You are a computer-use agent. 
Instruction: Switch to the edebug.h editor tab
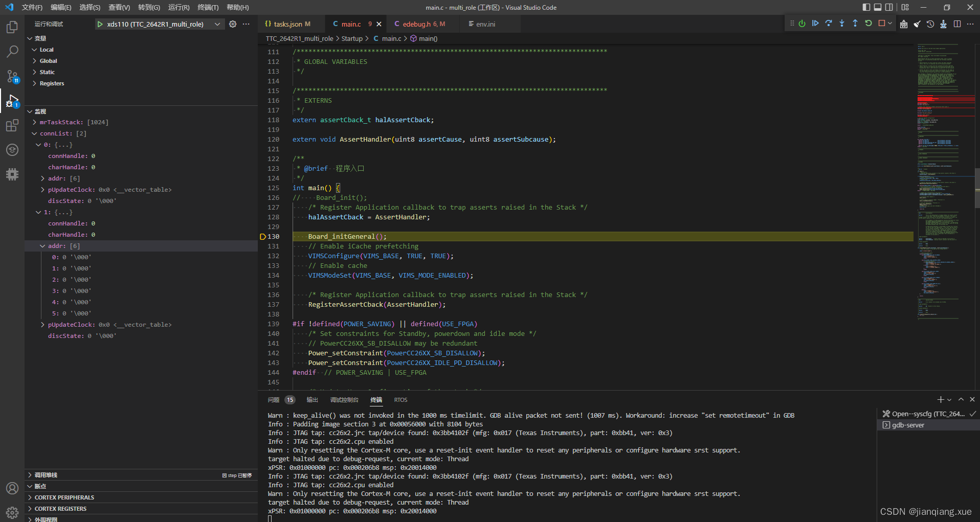pyautogui.click(x=421, y=24)
